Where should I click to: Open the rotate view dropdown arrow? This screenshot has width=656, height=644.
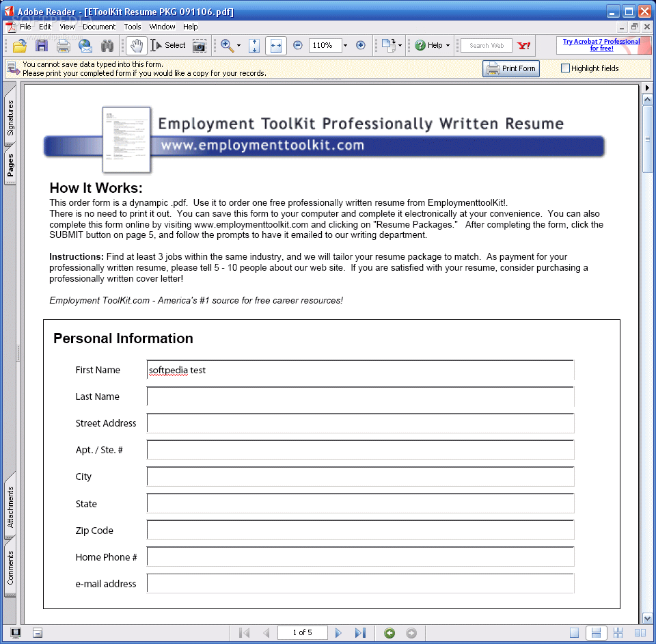pyautogui.click(x=400, y=46)
